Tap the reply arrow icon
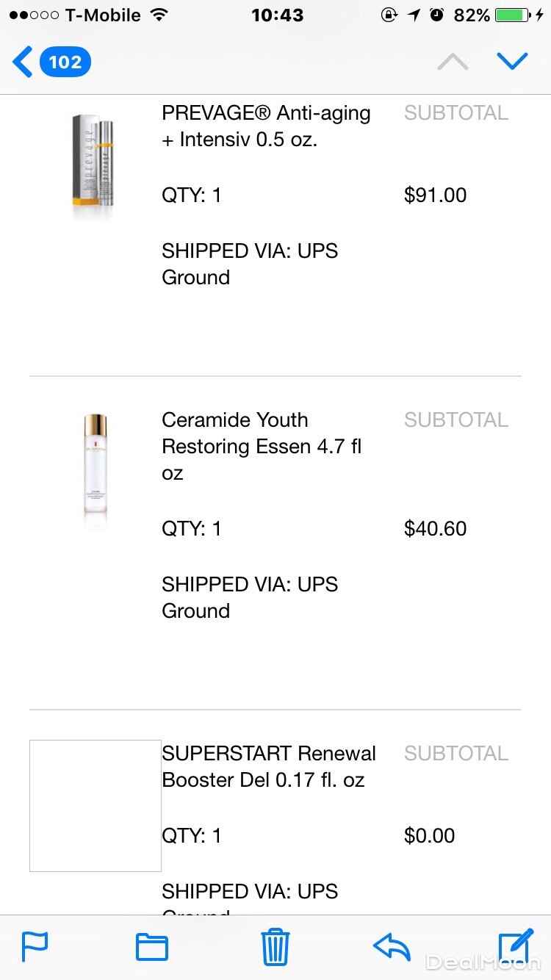Screen dimensions: 551x980 pos(392,947)
